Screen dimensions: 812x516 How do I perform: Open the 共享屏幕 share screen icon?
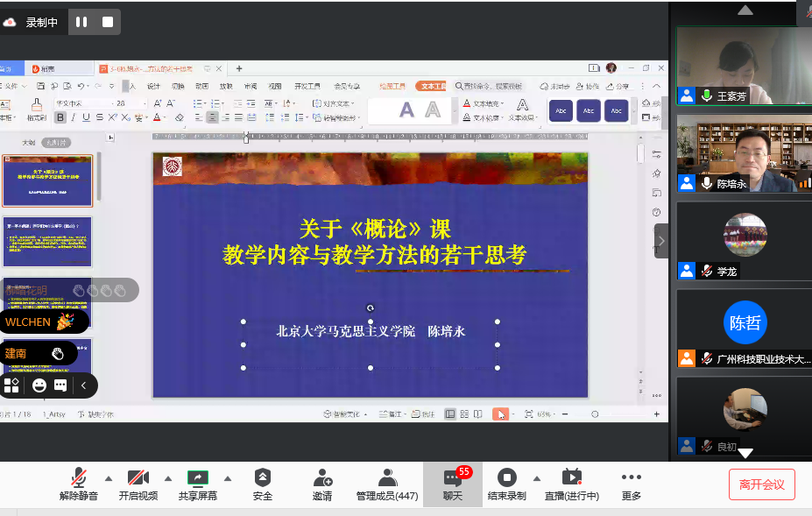(x=197, y=477)
